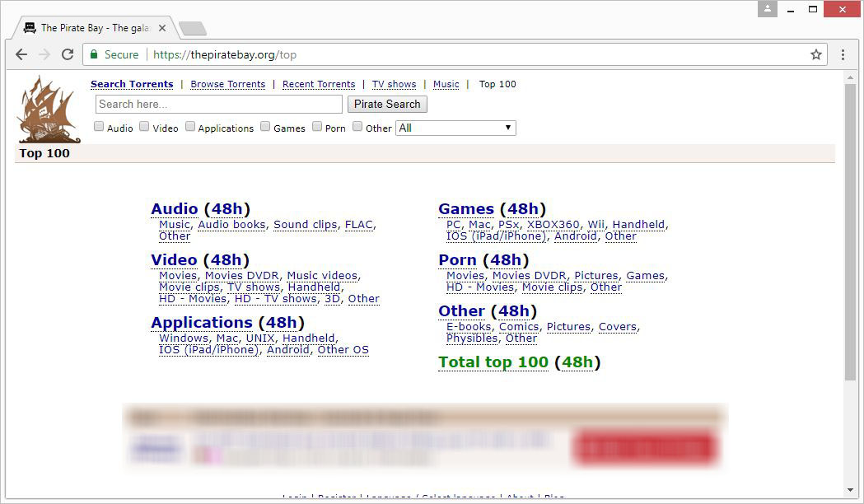Open TV shows navigation link
The height and width of the screenshot is (504, 864).
[x=394, y=84]
